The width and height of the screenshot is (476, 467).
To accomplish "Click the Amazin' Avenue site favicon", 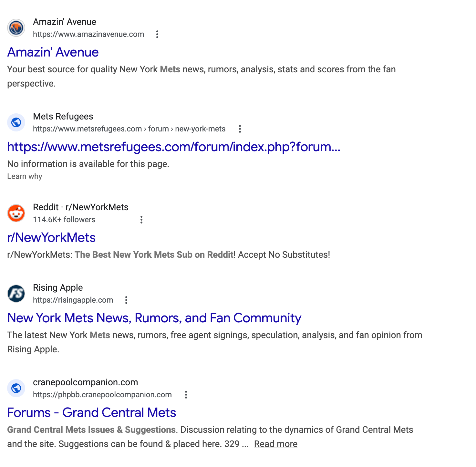I will pos(16,28).
